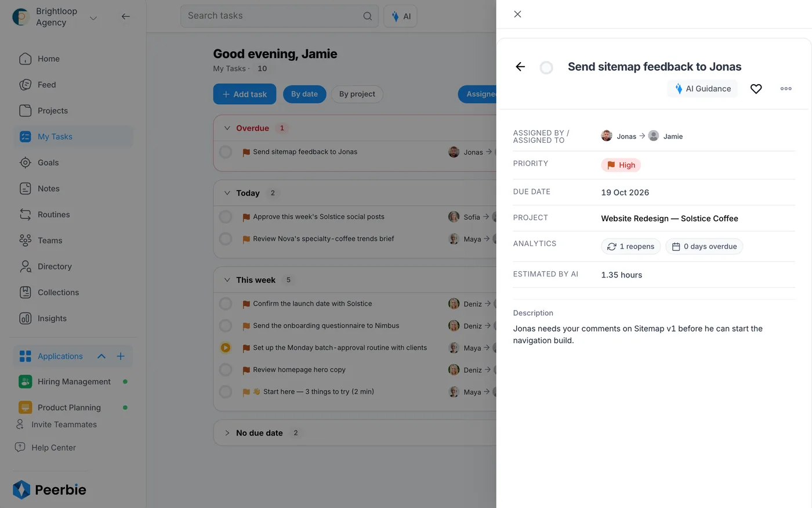Go back using the detail panel arrow
This screenshot has width=812, height=508.
(x=520, y=67)
